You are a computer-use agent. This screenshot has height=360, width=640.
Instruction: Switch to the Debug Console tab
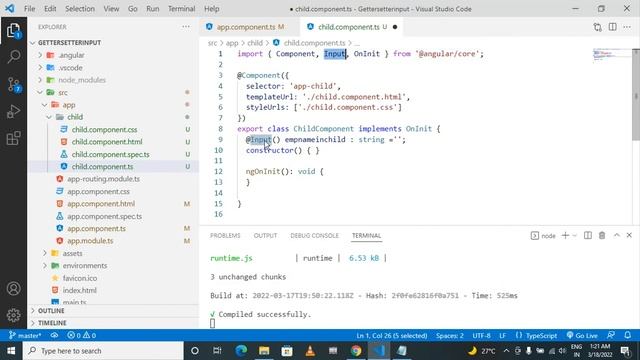click(x=315, y=236)
